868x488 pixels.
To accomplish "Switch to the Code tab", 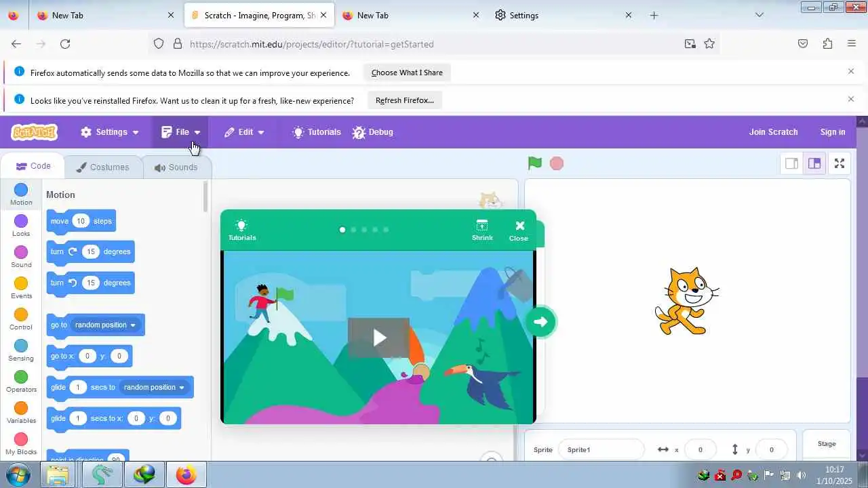I will (33, 166).
